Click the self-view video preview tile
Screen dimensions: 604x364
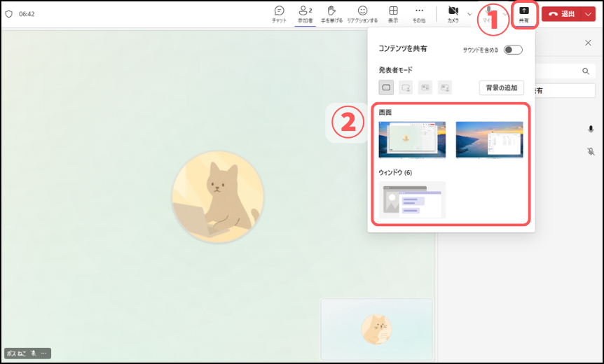[x=376, y=329]
